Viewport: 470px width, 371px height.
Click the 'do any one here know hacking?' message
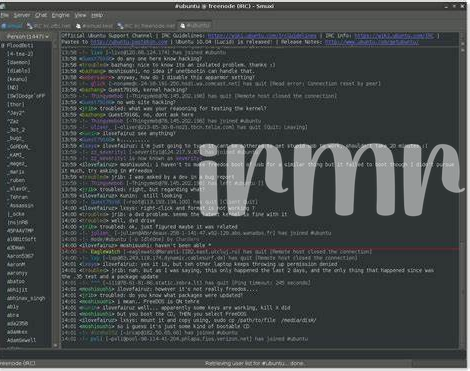coord(159,59)
